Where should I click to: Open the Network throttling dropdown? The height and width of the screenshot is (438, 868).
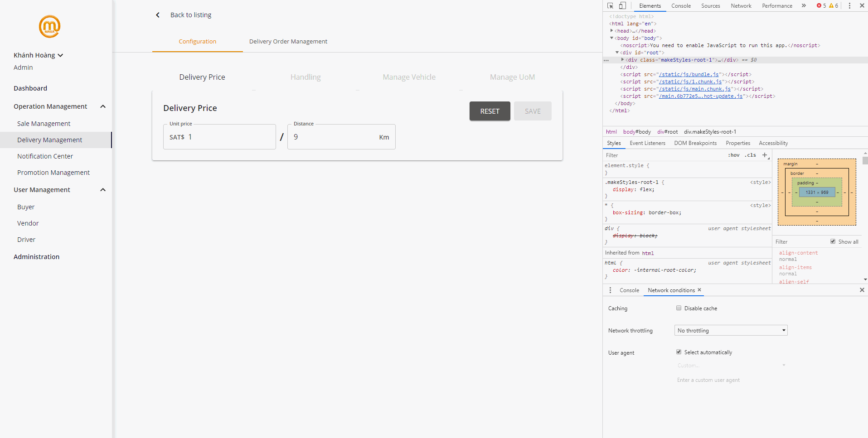[731, 331]
